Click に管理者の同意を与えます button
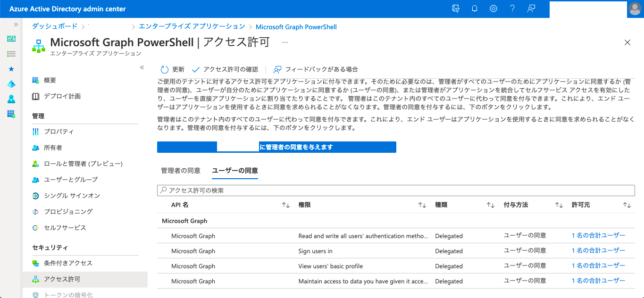Image resolution: width=644 pixels, height=298 pixels. pyautogui.click(x=276, y=147)
